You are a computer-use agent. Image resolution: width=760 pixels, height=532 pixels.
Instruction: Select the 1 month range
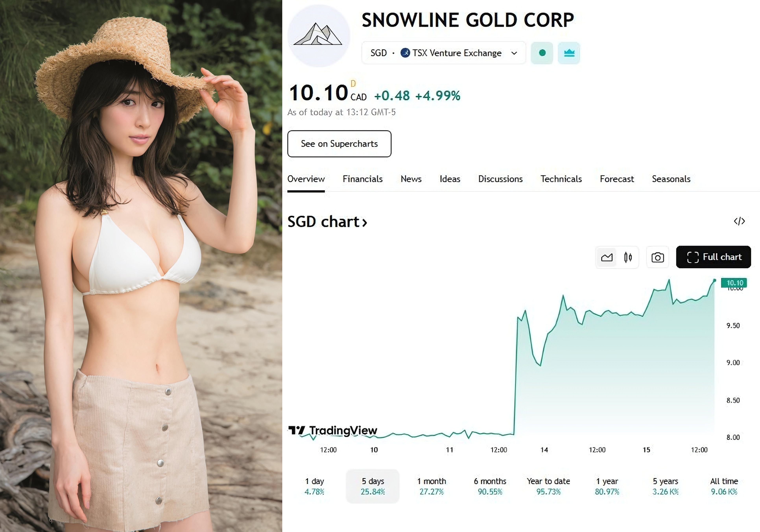[x=431, y=486]
